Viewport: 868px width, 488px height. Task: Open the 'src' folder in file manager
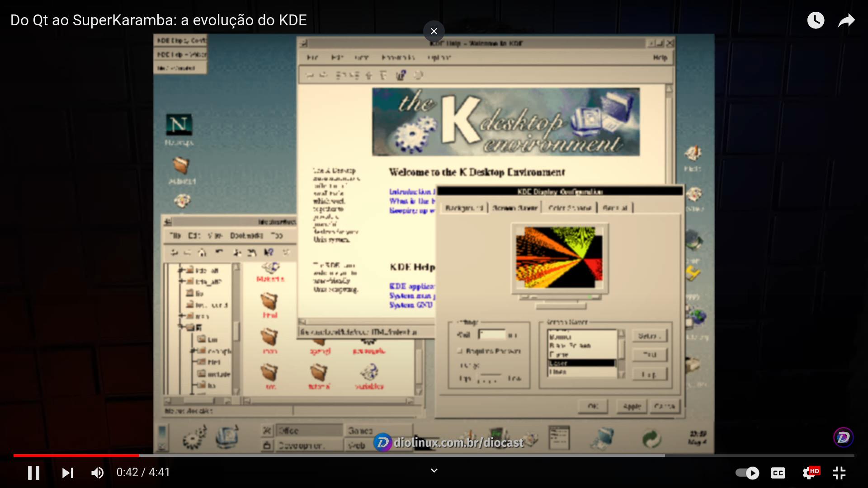pyautogui.click(x=269, y=376)
